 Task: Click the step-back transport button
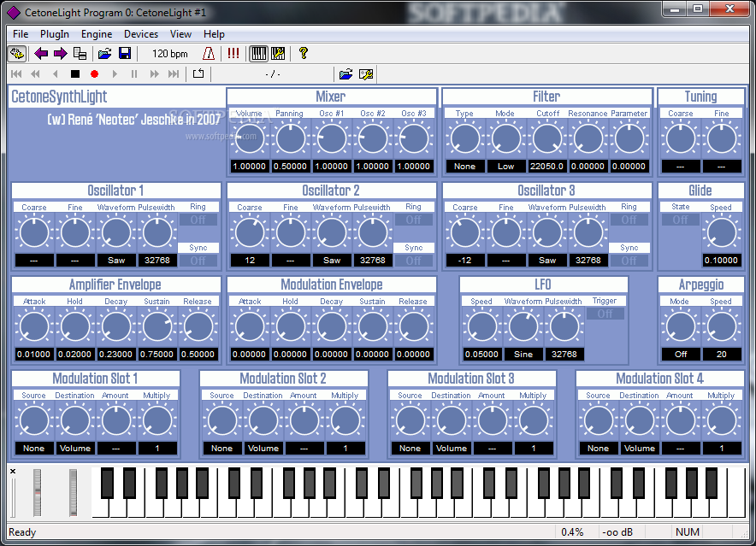[x=56, y=73]
